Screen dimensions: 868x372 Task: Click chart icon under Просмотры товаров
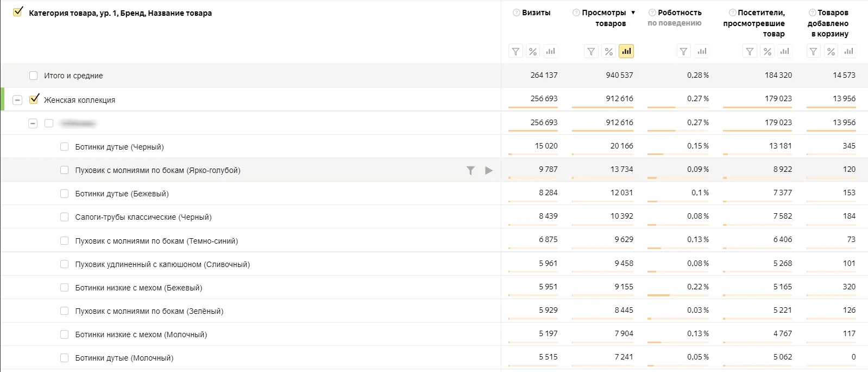[626, 51]
